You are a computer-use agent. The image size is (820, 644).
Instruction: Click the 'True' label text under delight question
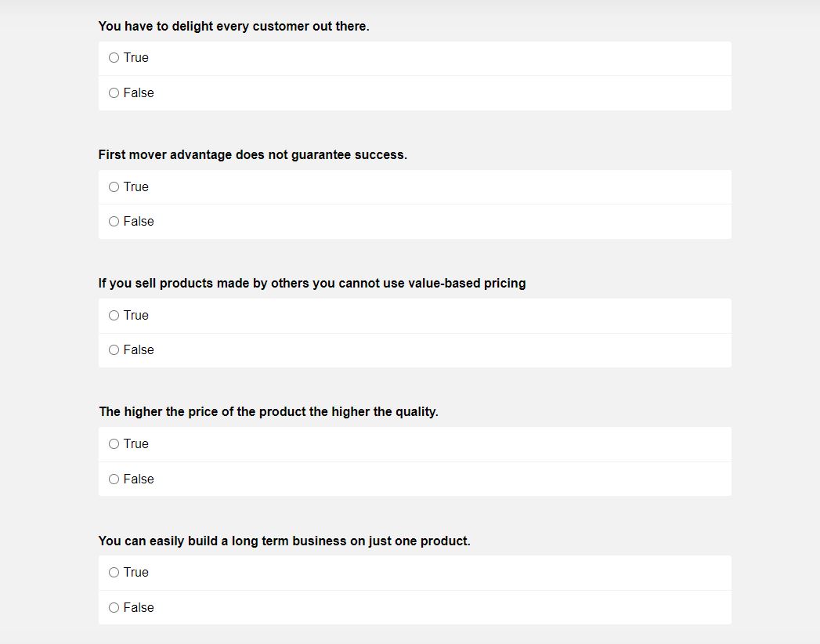(x=135, y=58)
